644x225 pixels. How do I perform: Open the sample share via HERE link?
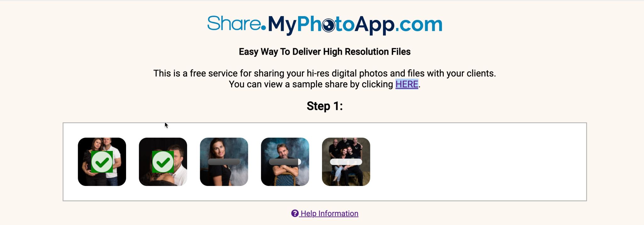pos(407,84)
